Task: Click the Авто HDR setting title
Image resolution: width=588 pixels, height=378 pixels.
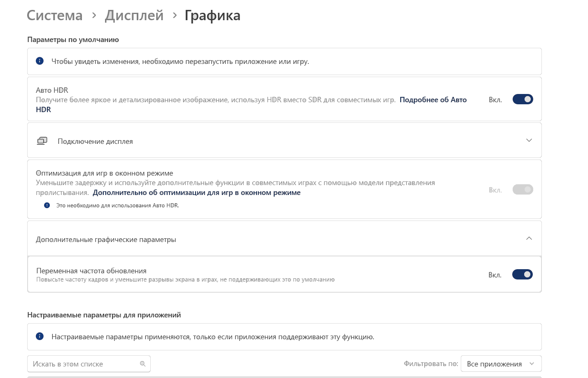Action: [x=52, y=90]
